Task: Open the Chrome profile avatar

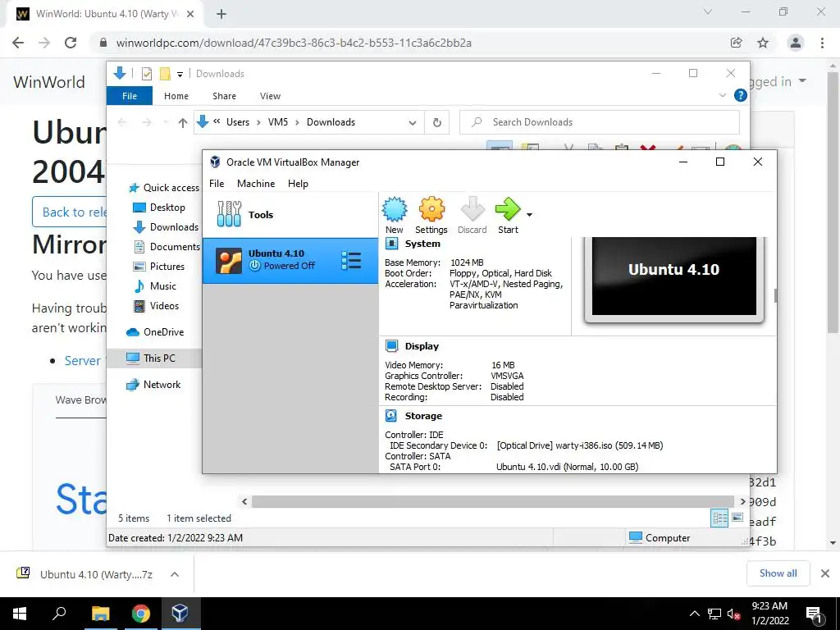Action: coord(796,43)
